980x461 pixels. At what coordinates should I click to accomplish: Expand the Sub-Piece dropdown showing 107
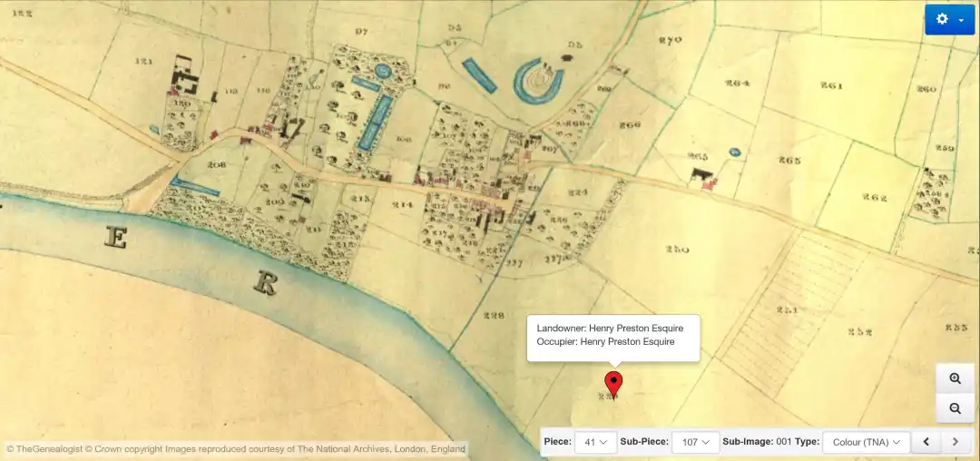click(695, 442)
